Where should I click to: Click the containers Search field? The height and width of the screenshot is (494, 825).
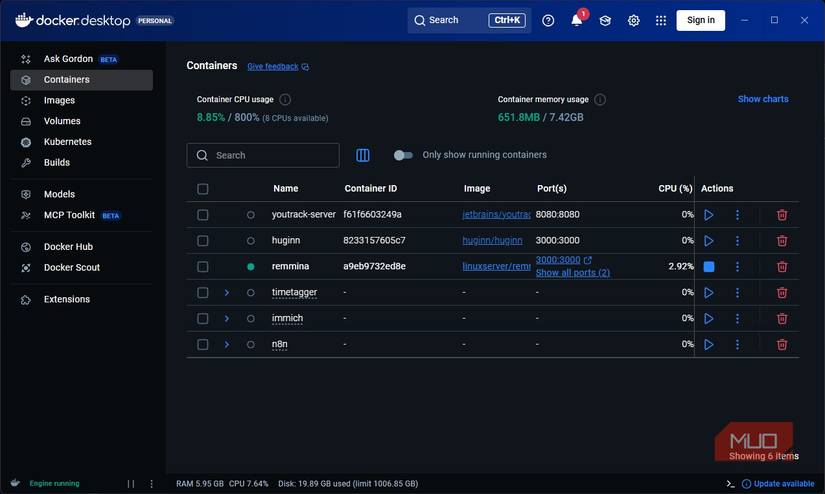click(263, 155)
